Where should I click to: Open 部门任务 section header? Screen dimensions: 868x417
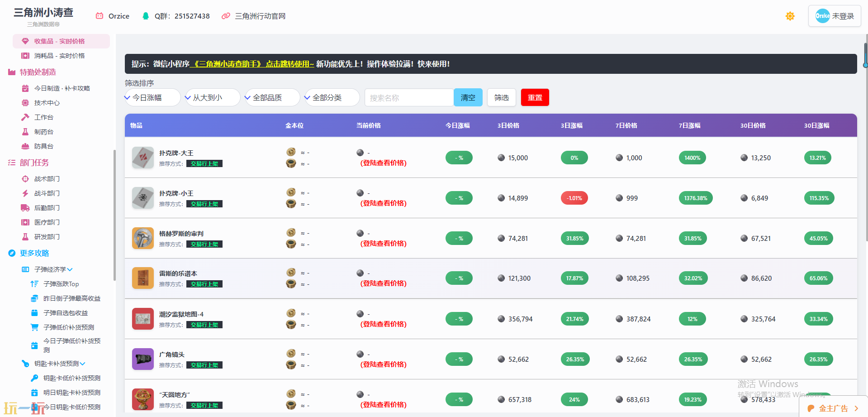coord(34,163)
